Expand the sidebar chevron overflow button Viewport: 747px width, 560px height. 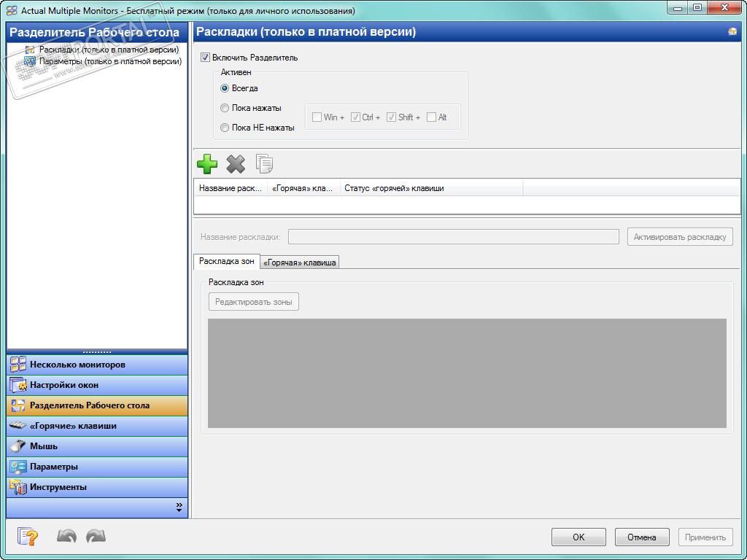pos(179,507)
